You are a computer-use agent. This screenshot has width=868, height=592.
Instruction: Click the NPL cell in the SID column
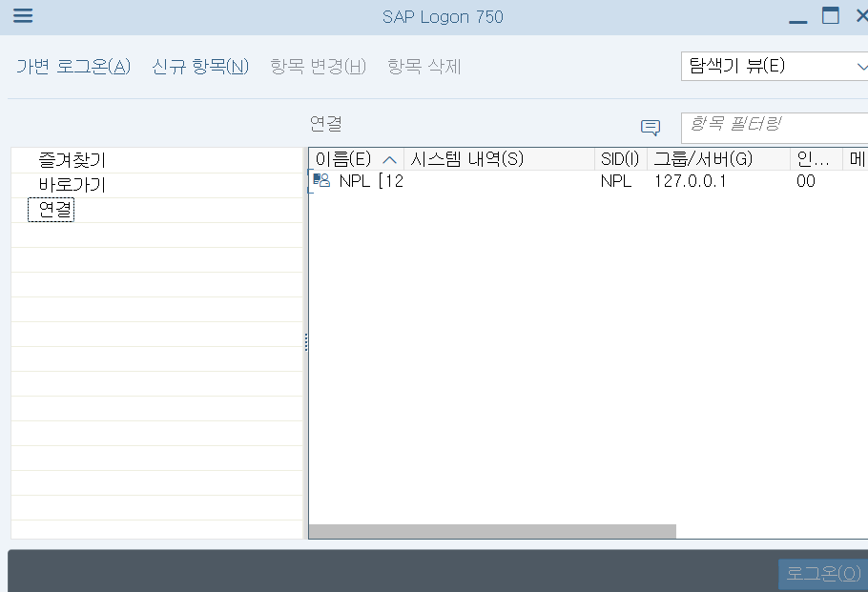click(x=615, y=181)
